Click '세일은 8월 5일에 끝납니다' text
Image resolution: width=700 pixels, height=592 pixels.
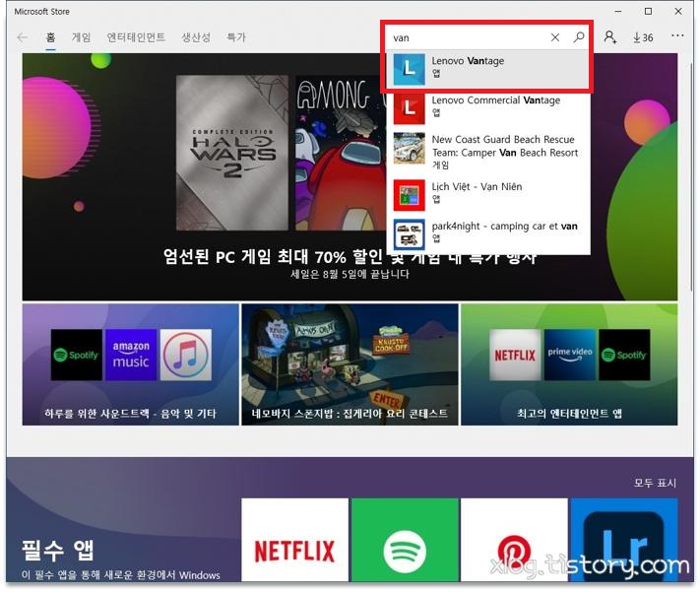[350, 274]
